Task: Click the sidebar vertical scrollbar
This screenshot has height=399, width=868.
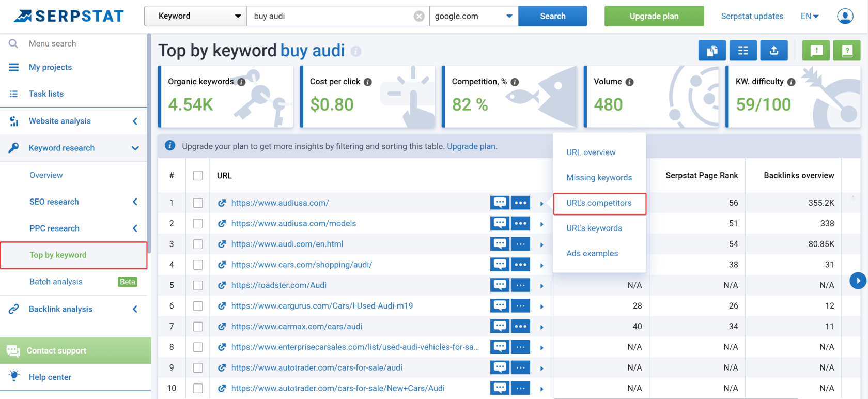Action: point(149,145)
